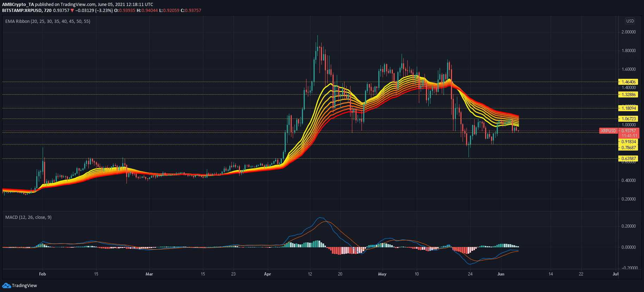Click the 1.80000 price axis tick
Viewport: 644px width, 292px height.
628,50
